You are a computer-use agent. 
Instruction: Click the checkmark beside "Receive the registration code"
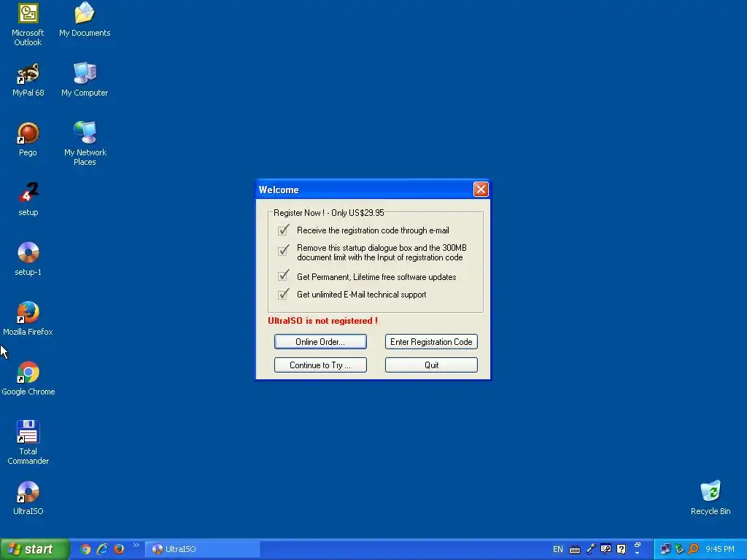pos(283,230)
